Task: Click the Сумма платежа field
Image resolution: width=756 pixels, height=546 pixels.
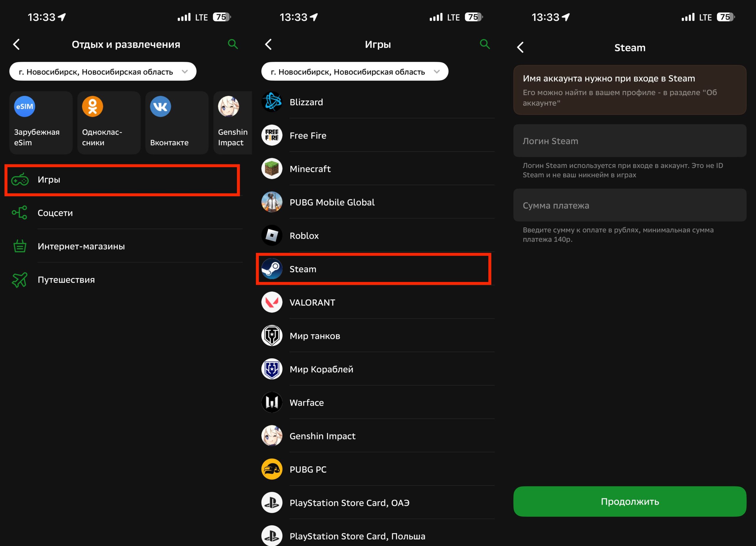Action: click(x=630, y=205)
